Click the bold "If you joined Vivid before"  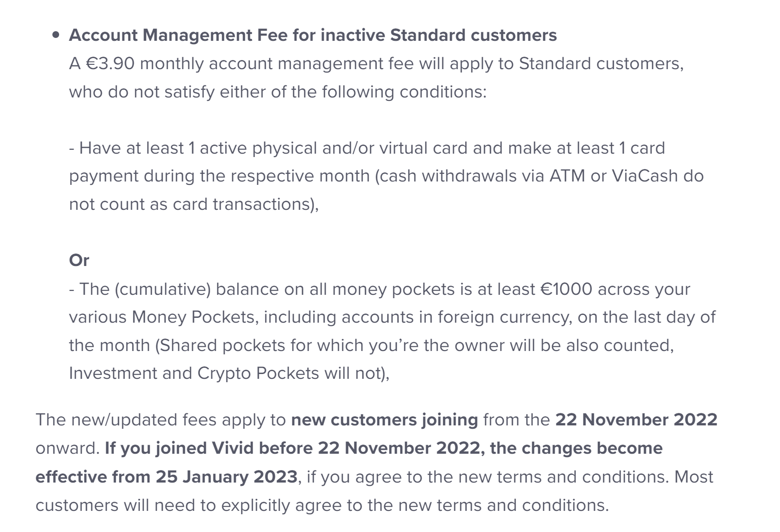[x=209, y=448]
